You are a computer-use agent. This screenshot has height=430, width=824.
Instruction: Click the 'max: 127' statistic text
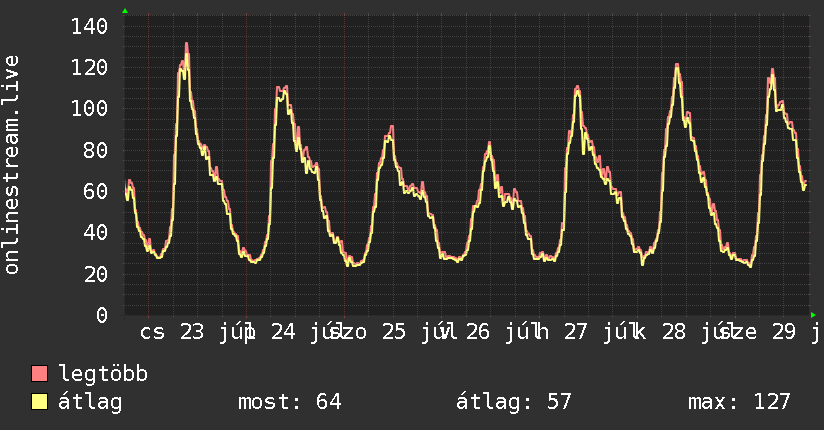[739, 402]
